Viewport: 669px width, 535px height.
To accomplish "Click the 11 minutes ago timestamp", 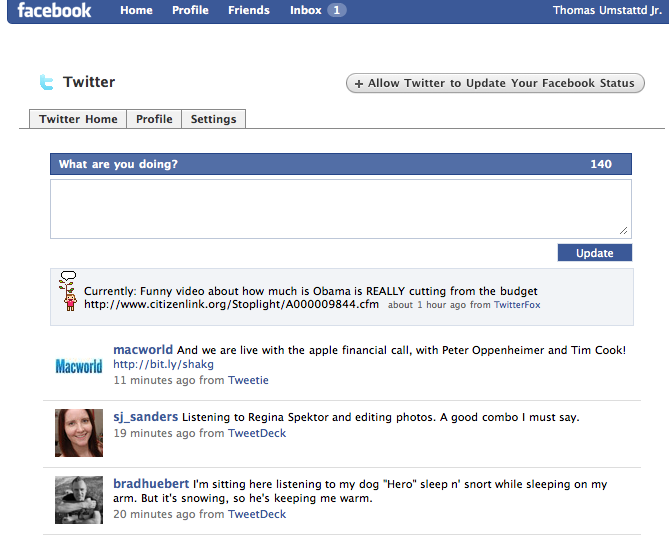I will 154,380.
